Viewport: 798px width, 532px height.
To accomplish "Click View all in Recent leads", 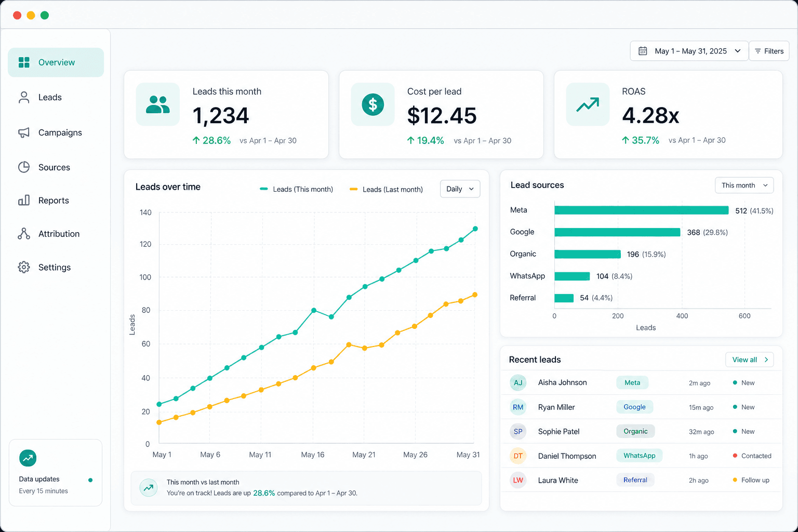I will [x=749, y=360].
